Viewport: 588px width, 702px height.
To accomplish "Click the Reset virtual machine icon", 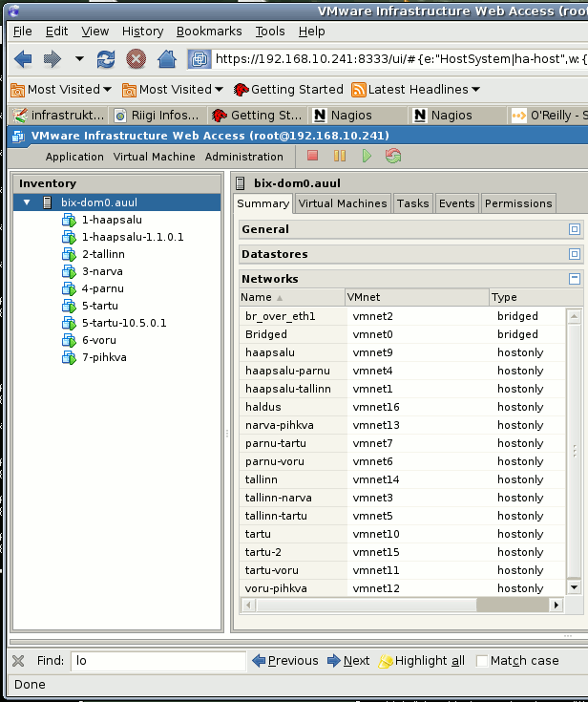I will coord(393,156).
